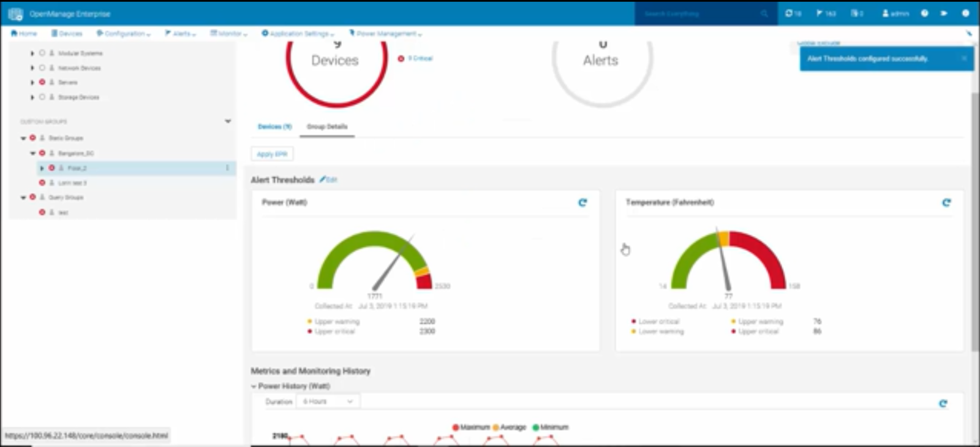
Task: Open the jobs refresh counter icon
Action: [793, 13]
